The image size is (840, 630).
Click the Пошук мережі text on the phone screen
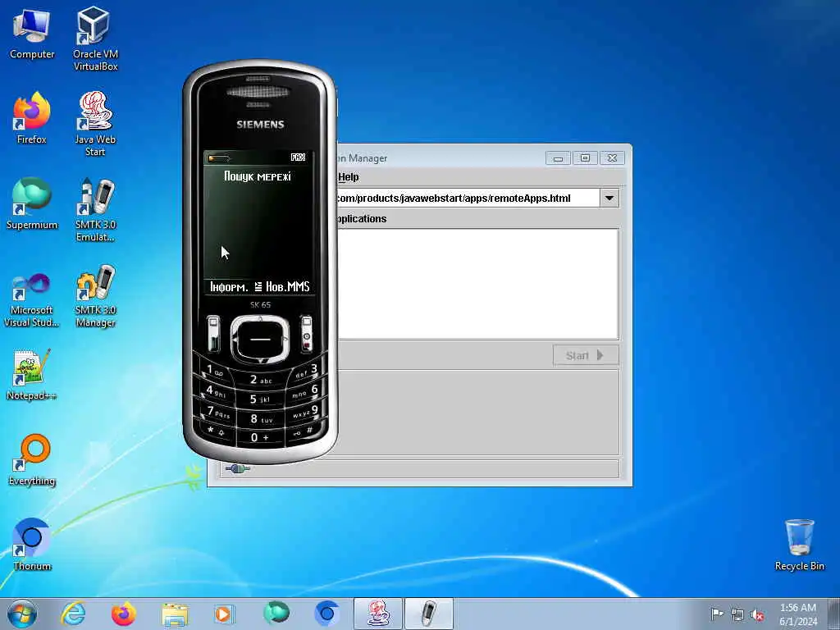pyautogui.click(x=258, y=176)
